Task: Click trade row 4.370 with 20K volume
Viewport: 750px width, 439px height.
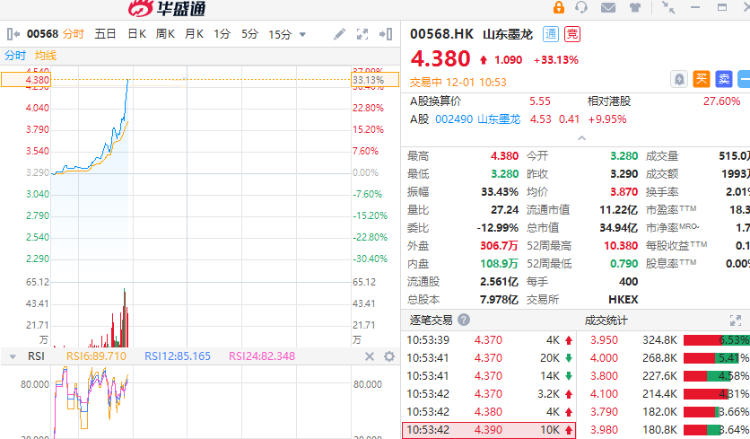Action: click(x=489, y=358)
